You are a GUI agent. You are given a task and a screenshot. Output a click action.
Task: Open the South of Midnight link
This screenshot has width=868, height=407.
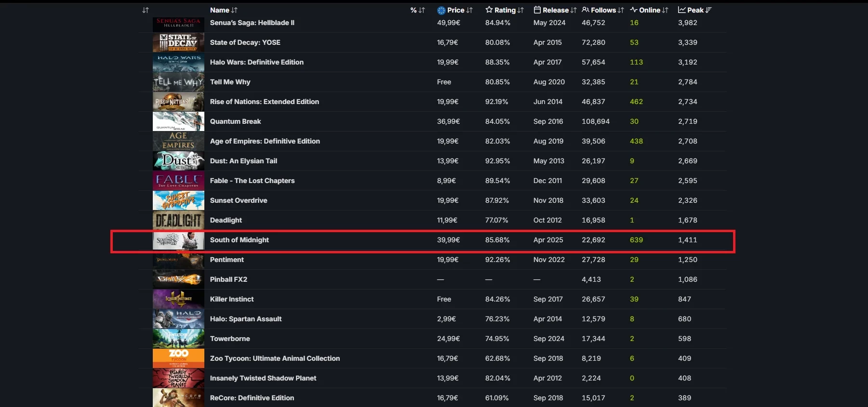tap(239, 240)
